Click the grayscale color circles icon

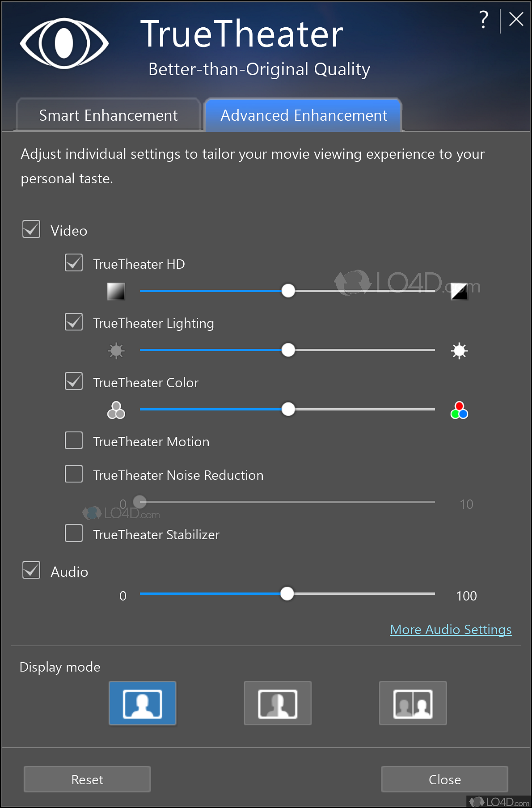click(x=116, y=410)
